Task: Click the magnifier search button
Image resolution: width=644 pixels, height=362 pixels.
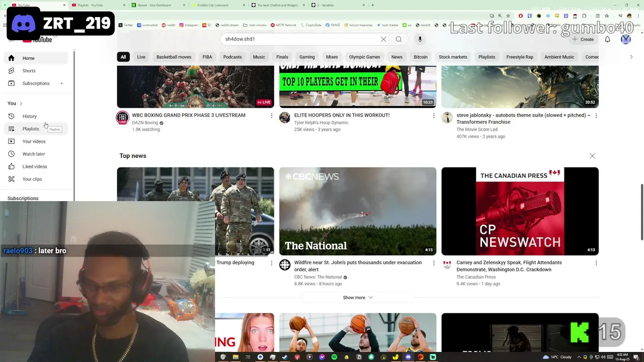Action: [398, 39]
